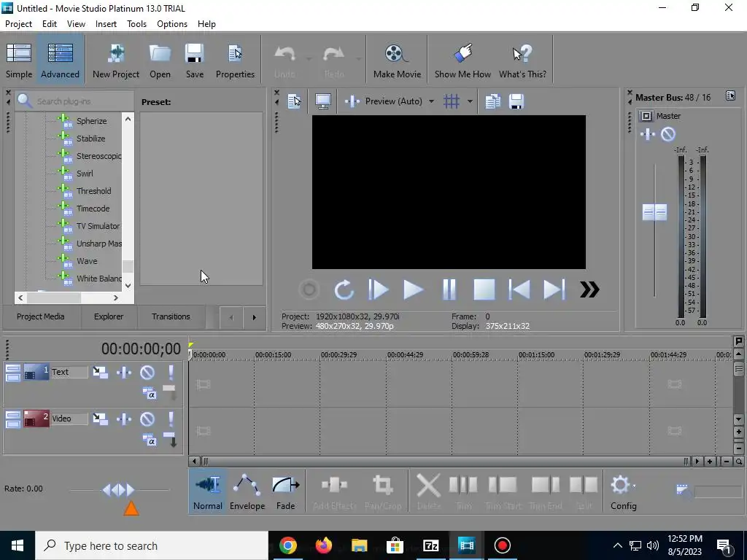The height and width of the screenshot is (560, 747).
Task: Choose the Fade tool
Action: tap(286, 491)
